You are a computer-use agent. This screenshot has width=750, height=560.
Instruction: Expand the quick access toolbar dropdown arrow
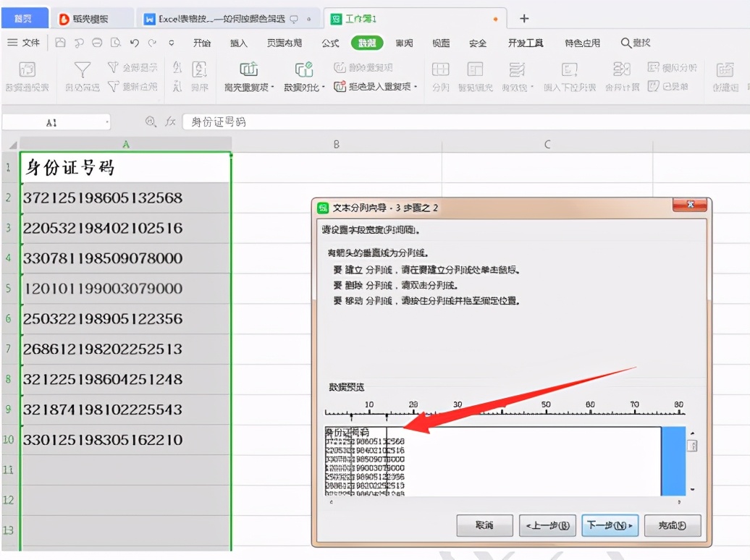172,43
